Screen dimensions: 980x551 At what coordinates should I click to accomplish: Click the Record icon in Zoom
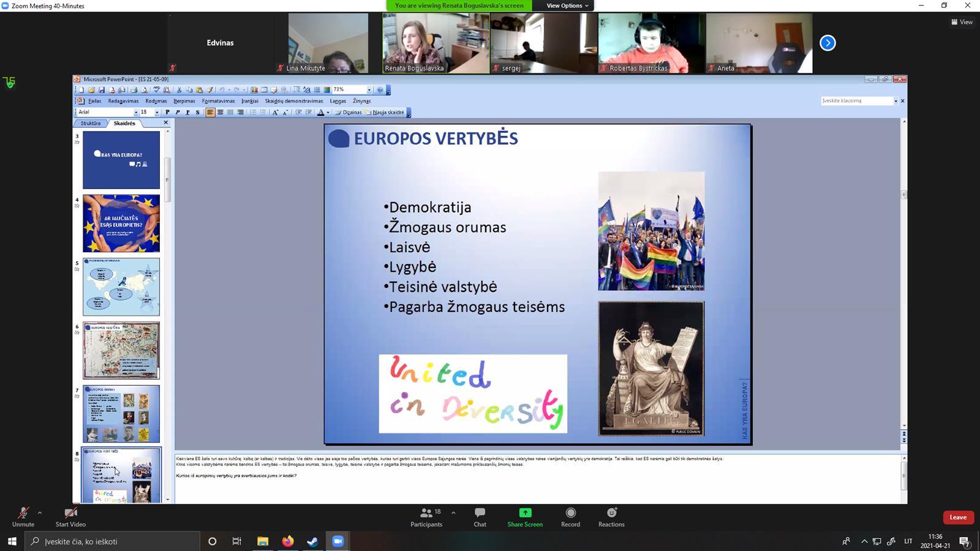(570, 516)
